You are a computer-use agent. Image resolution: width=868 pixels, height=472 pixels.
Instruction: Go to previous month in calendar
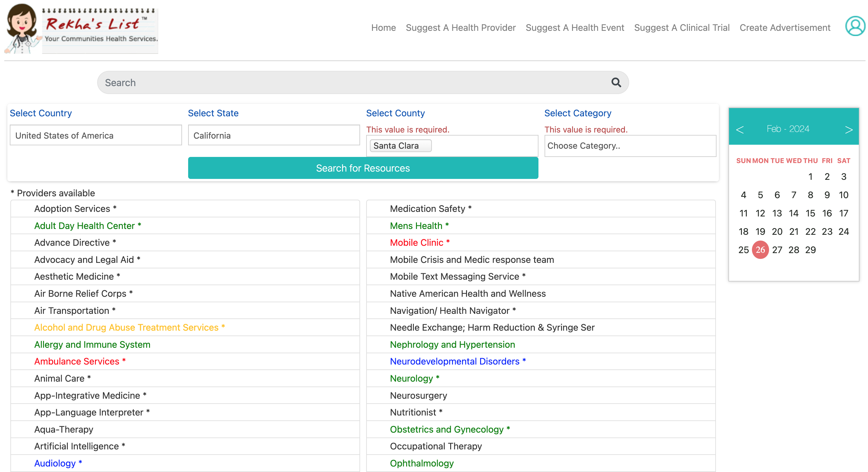[x=739, y=129]
